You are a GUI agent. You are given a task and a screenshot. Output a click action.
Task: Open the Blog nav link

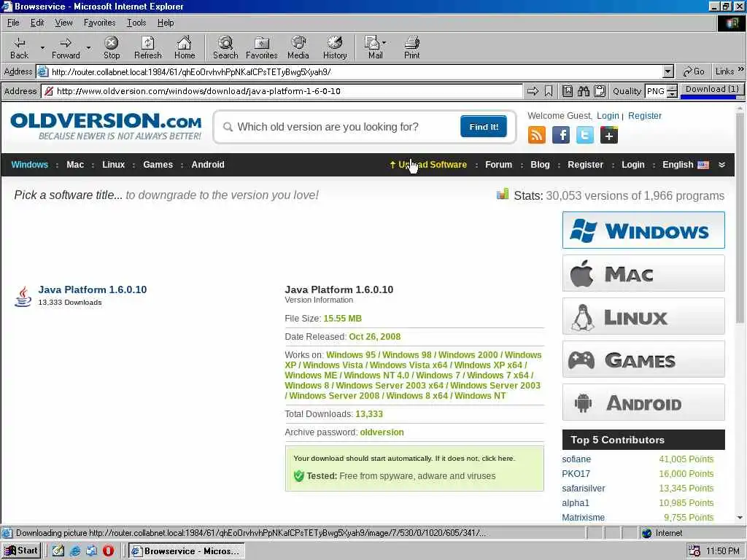coord(540,165)
